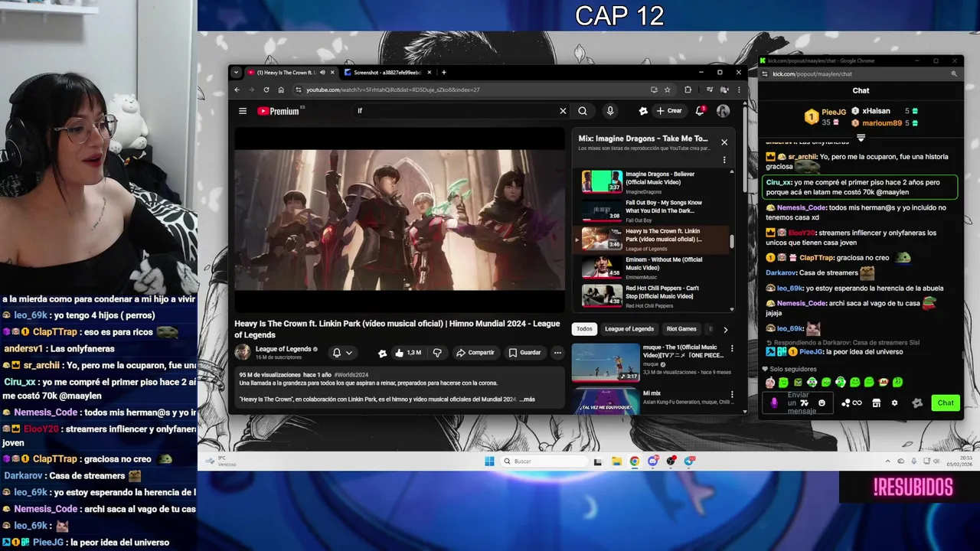
Task: Open more actions ellipsis under video
Action: (557, 353)
